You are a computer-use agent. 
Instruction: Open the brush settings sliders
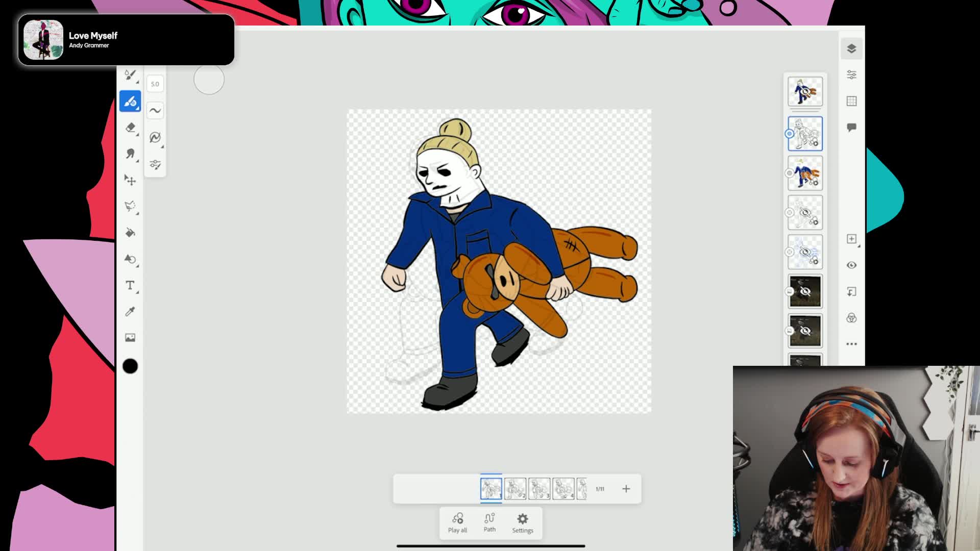coord(155,164)
